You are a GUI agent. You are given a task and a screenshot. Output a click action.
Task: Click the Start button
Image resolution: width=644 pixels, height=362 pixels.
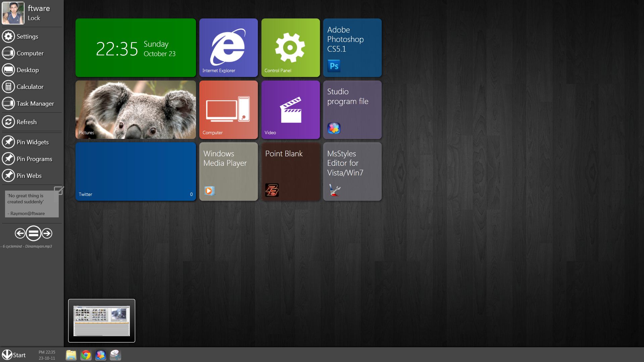click(x=14, y=355)
